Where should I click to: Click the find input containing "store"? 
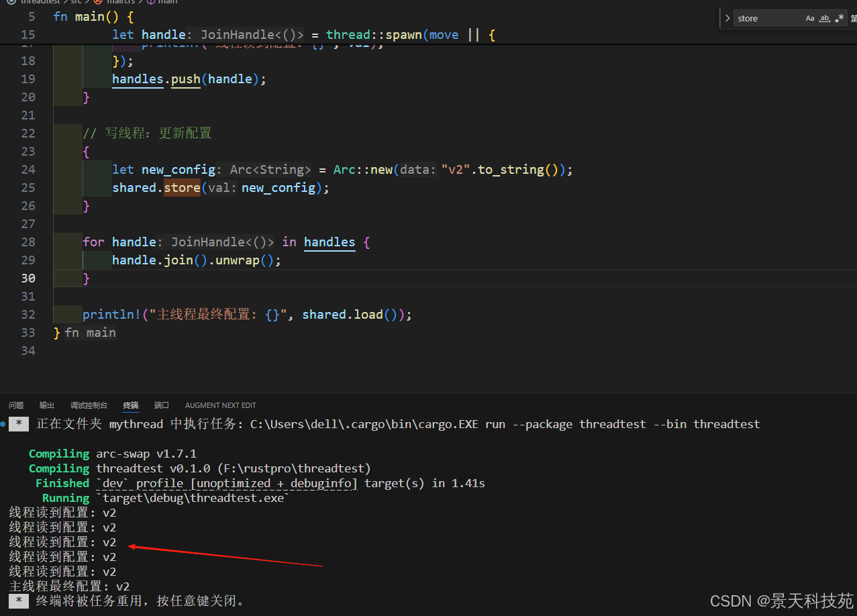(768, 18)
